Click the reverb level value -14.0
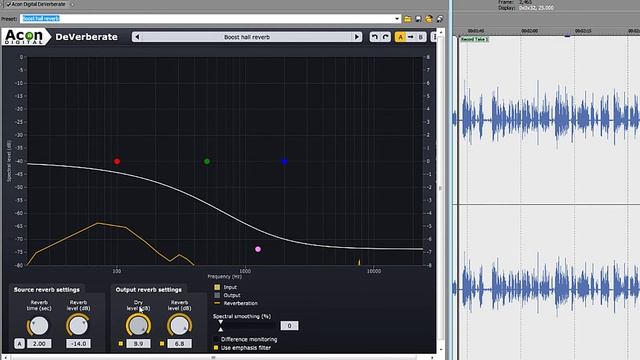640x360 pixels. point(78,344)
